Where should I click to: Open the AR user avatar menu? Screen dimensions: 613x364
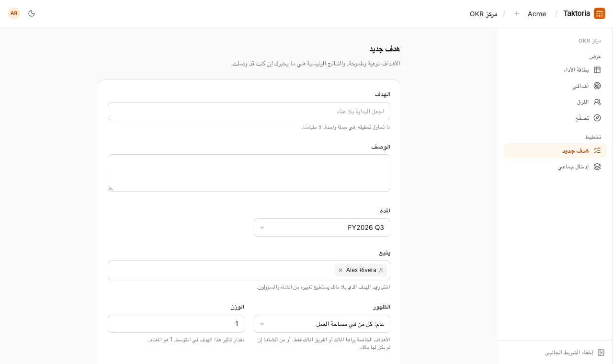[x=14, y=13]
